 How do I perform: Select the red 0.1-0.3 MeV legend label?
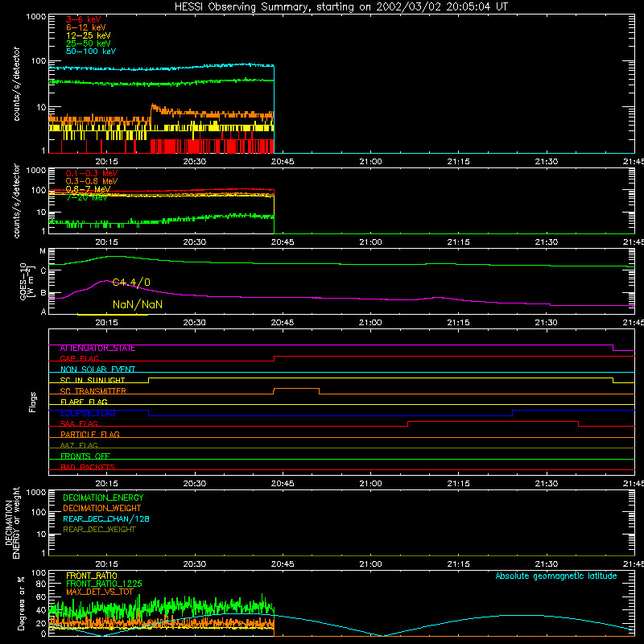(x=92, y=173)
